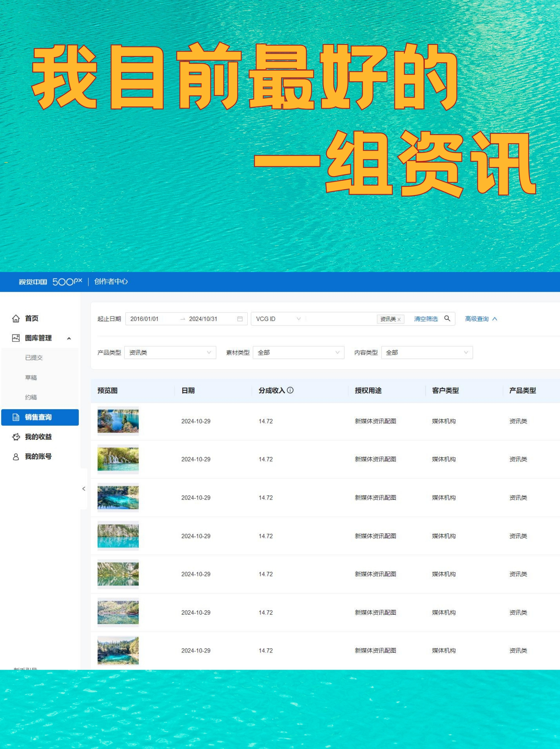
Task: Click the start date field 2016/01/01
Action: (145, 319)
